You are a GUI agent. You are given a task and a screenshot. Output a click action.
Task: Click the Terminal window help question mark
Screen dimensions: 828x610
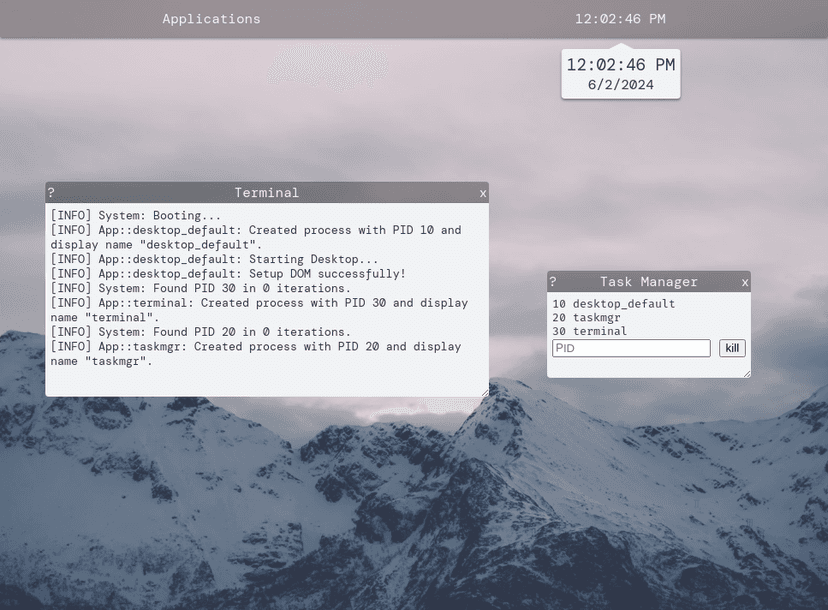point(51,193)
